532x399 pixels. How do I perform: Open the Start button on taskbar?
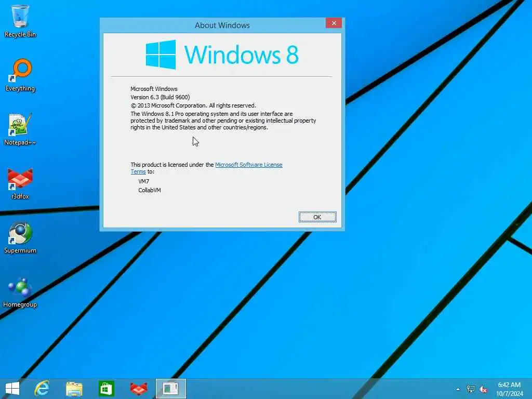click(x=12, y=389)
